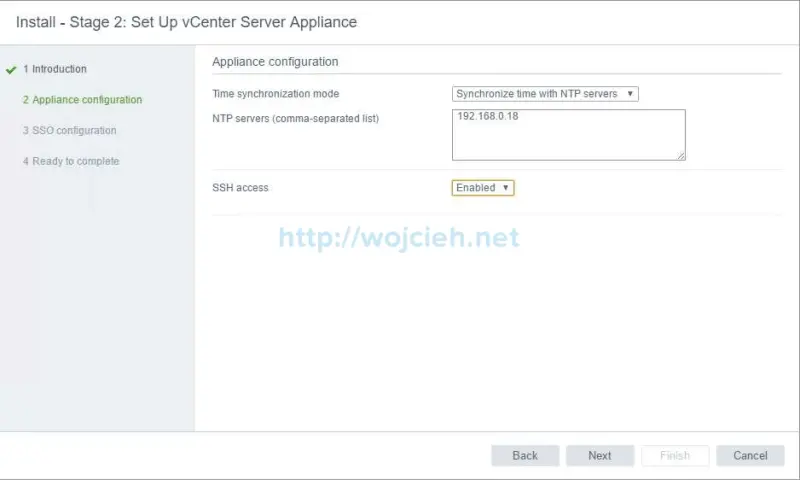800x480 pixels.
Task: Open the Time synchronization mode dropdown
Action: tap(545, 94)
